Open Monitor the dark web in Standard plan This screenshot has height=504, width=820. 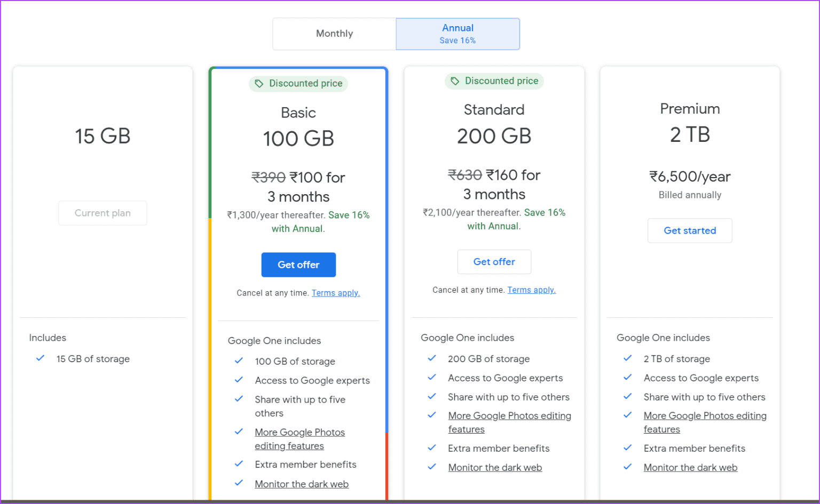495,467
